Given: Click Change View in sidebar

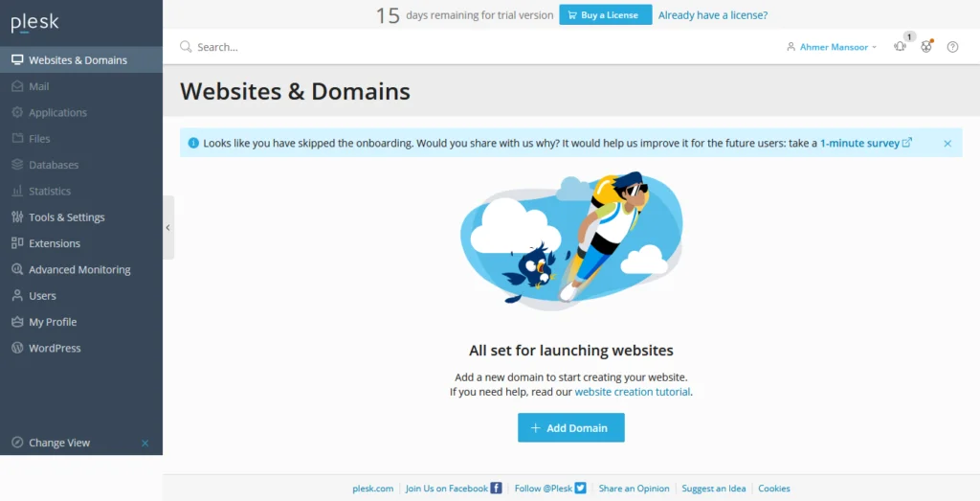Looking at the screenshot, I should click(x=59, y=443).
